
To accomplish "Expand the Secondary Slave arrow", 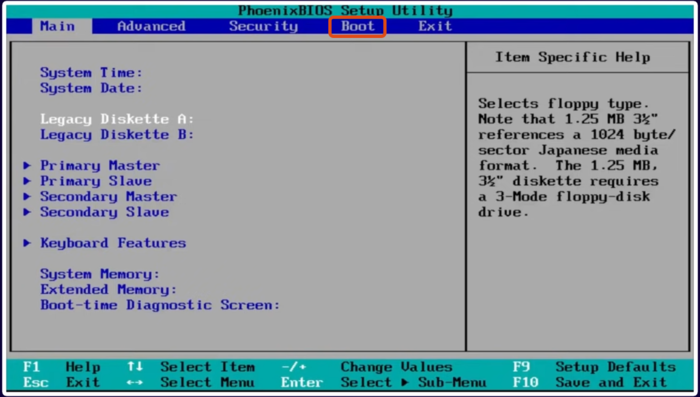I will [27, 212].
